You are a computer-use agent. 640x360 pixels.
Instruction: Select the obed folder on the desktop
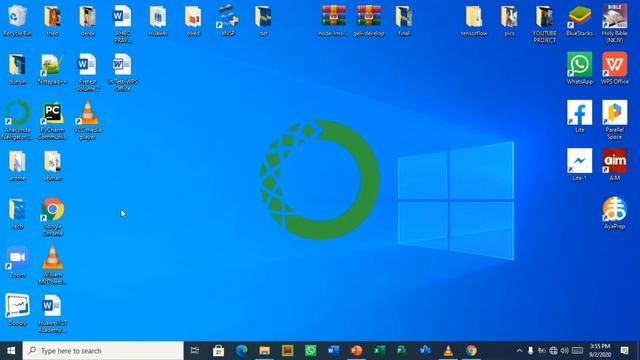coord(193,20)
